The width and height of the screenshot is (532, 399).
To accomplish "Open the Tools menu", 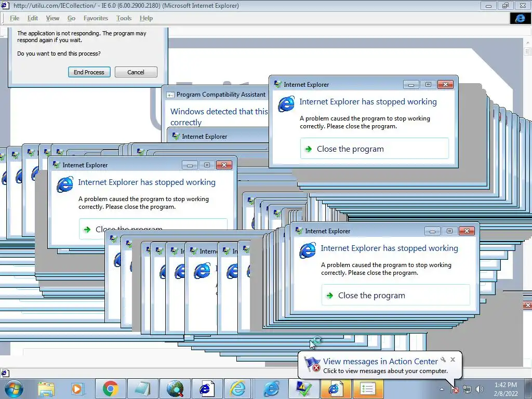I will click(x=124, y=18).
